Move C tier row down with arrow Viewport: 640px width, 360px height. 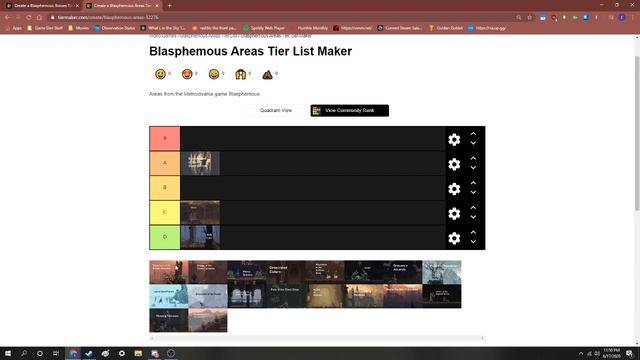[473, 217]
